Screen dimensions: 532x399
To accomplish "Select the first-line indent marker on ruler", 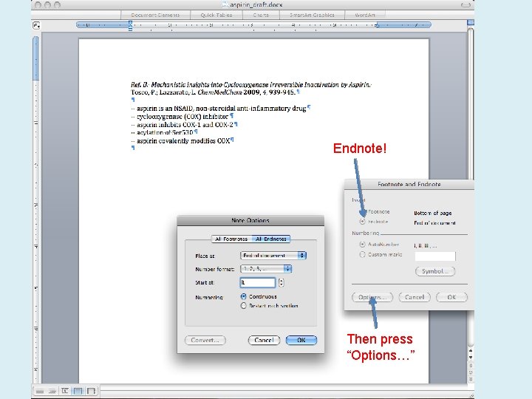I will point(130,23).
